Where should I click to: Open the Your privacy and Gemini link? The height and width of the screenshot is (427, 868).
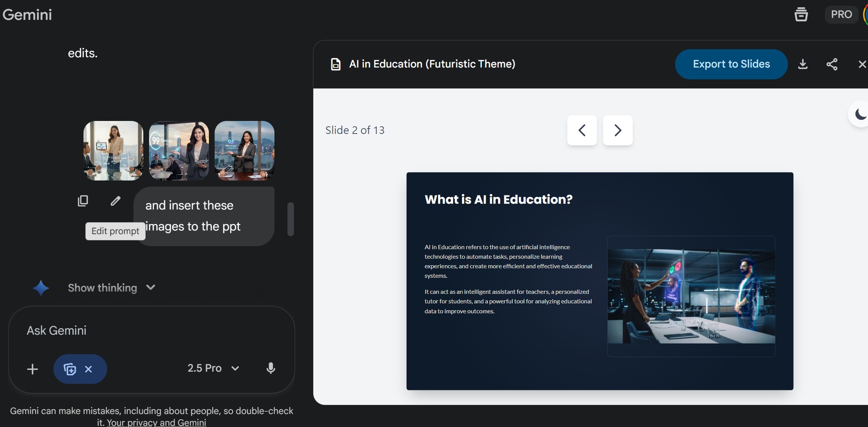tap(156, 422)
